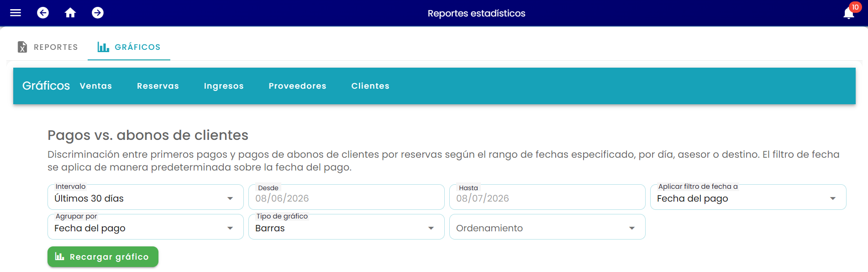Click the Desde date field
This screenshot has width=868, height=272.
pyautogui.click(x=346, y=197)
